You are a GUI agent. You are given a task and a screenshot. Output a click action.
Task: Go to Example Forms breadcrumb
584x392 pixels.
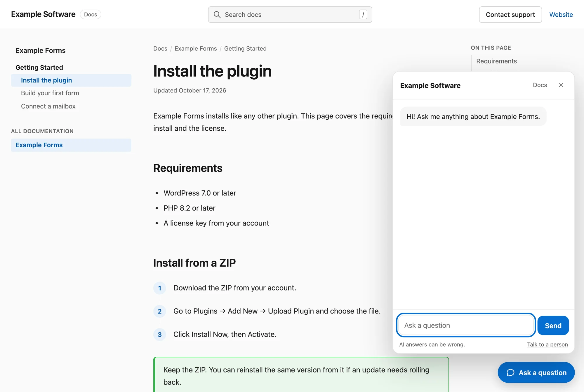tap(196, 48)
